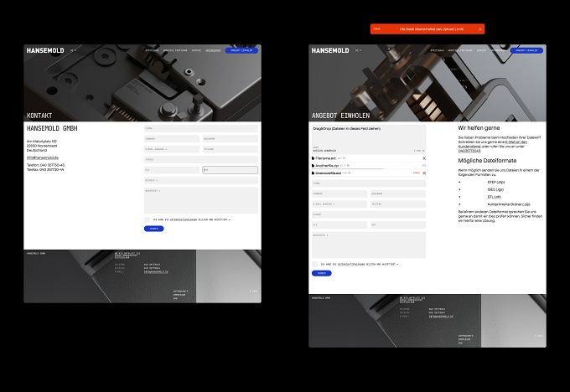The image size is (570, 392).
Task: Click blue Angebot einholen button on Kontakt page
Action: [x=241, y=50]
